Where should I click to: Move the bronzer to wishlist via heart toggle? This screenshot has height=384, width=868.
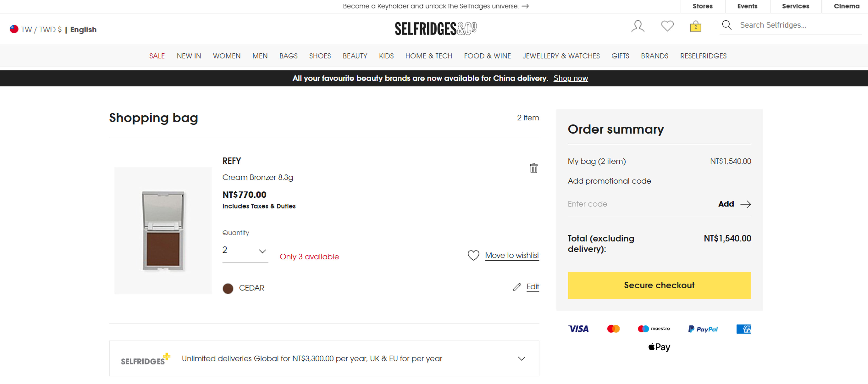coord(473,255)
